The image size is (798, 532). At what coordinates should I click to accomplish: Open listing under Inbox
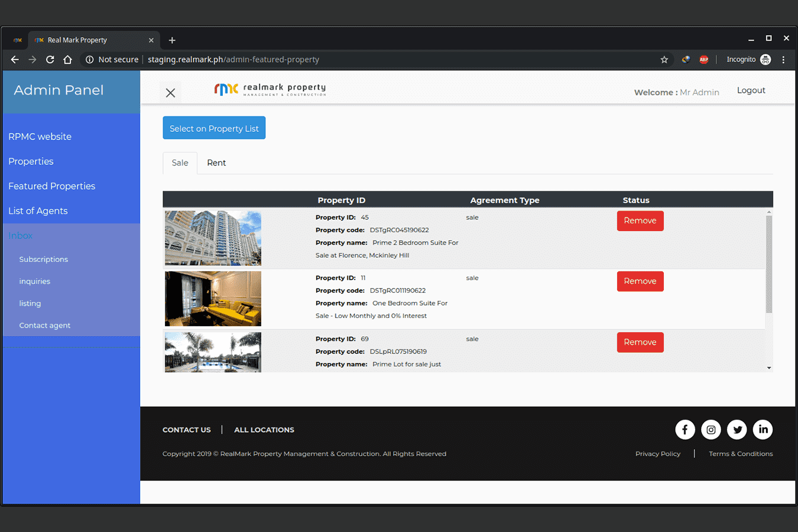point(30,303)
